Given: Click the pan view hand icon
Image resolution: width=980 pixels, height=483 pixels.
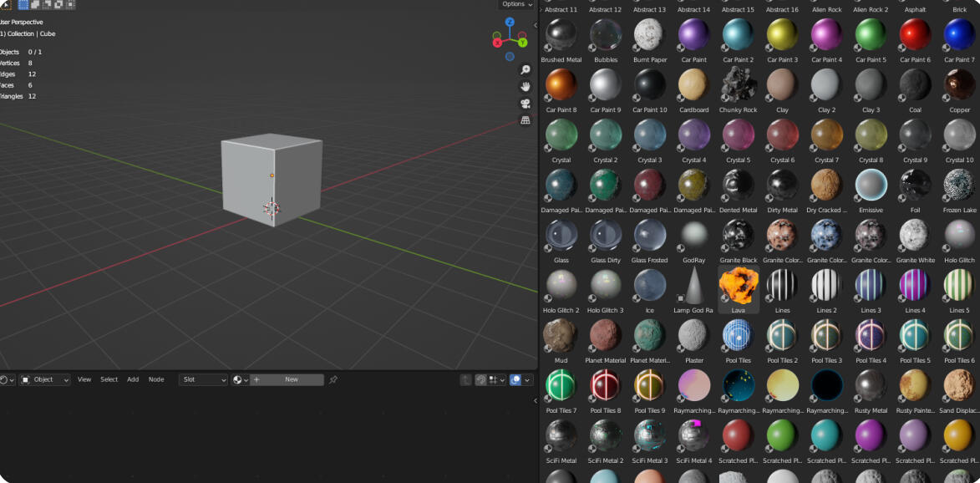Looking at the screenshot, I should point(526,87).
